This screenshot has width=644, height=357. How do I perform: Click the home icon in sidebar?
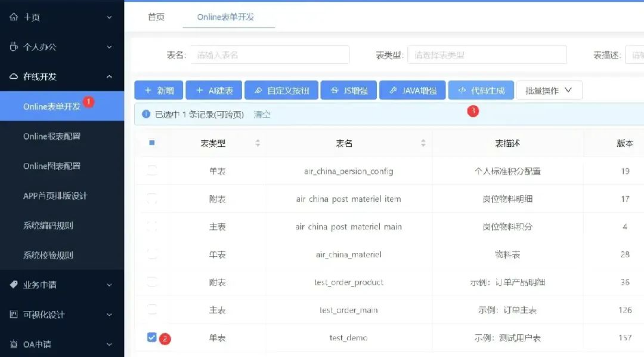pyautogui.click(x=14, y=17)
